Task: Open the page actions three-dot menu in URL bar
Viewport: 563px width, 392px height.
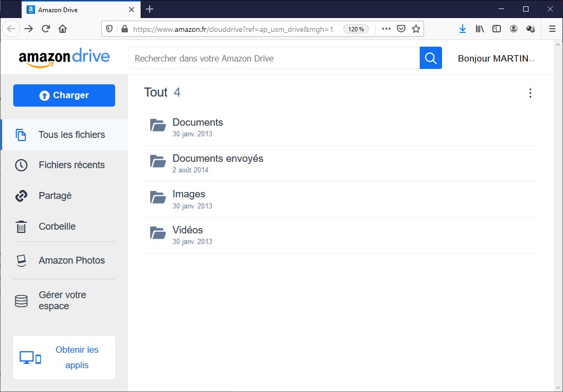Action: (x=386, y=29)
